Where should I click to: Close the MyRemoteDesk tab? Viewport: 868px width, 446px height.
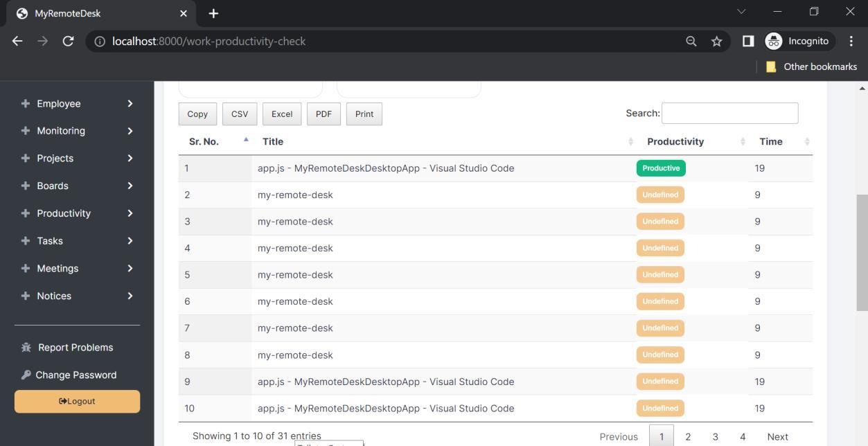point(184,14)
